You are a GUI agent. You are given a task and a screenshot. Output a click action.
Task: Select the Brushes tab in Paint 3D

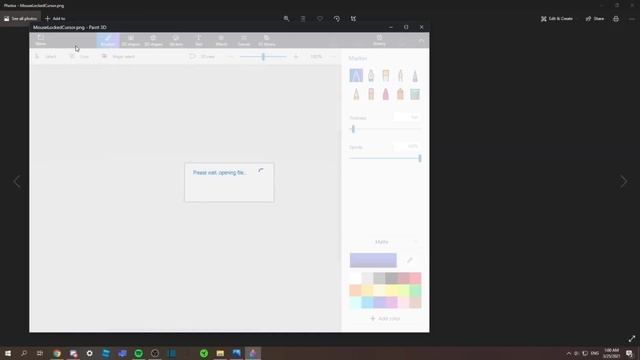click(x=108, y=40)
